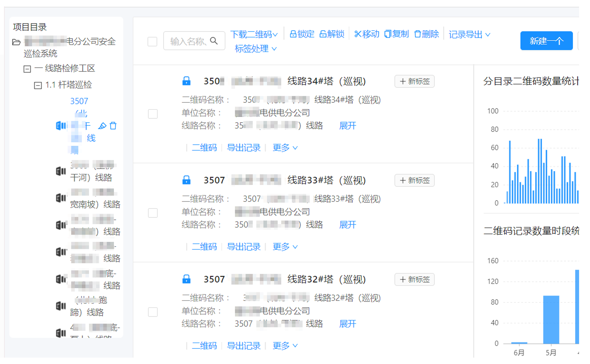Click the trash delete icon beside 3507 in sidebar
The width and height of the screenshot is (590, 364).
coord(113,126)
